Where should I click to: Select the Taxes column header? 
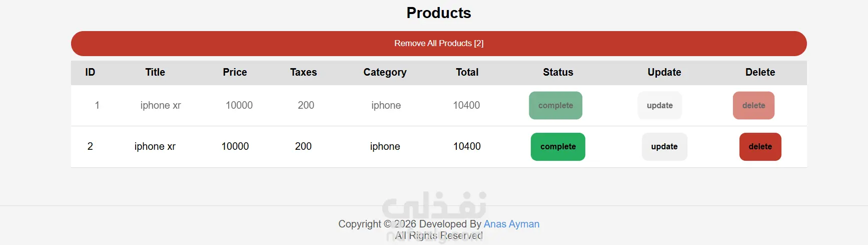pyautogui.click(x=303, y=72)
